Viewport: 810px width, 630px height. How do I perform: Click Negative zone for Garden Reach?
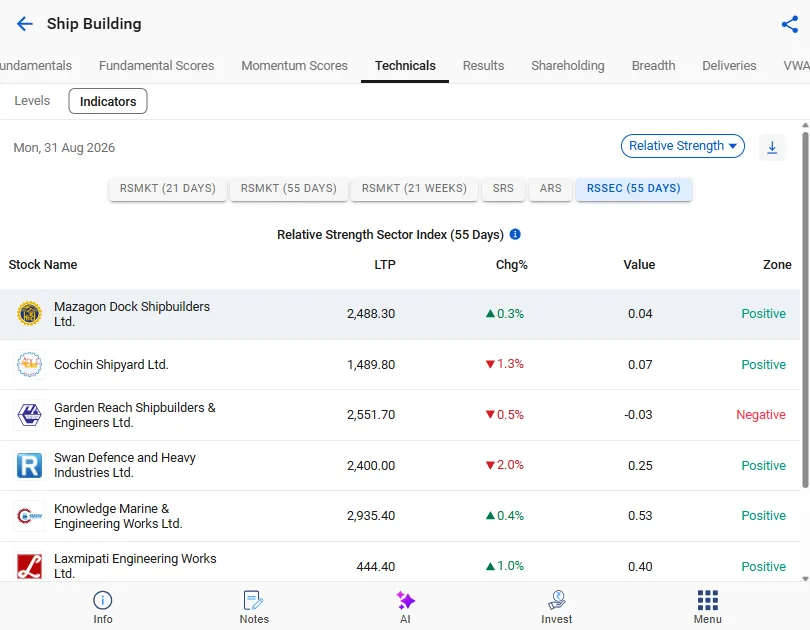coord(760,415)
